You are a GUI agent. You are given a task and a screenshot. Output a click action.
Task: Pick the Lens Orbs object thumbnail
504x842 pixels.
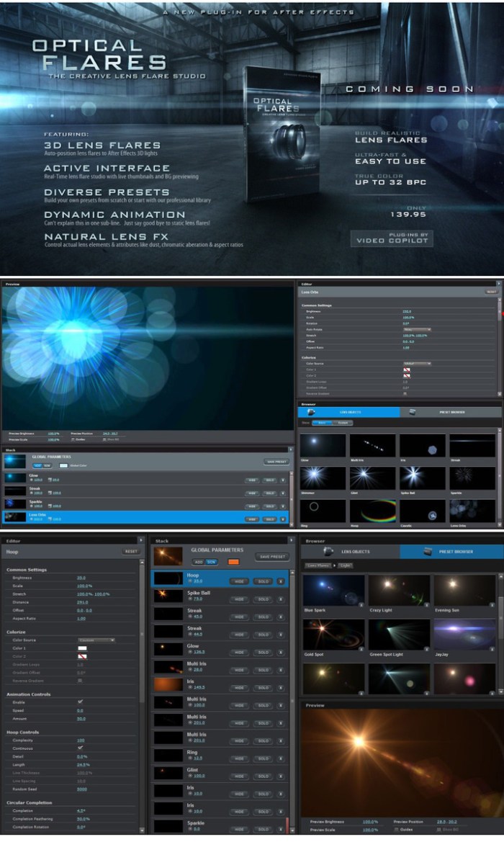(x=472, y=509)
